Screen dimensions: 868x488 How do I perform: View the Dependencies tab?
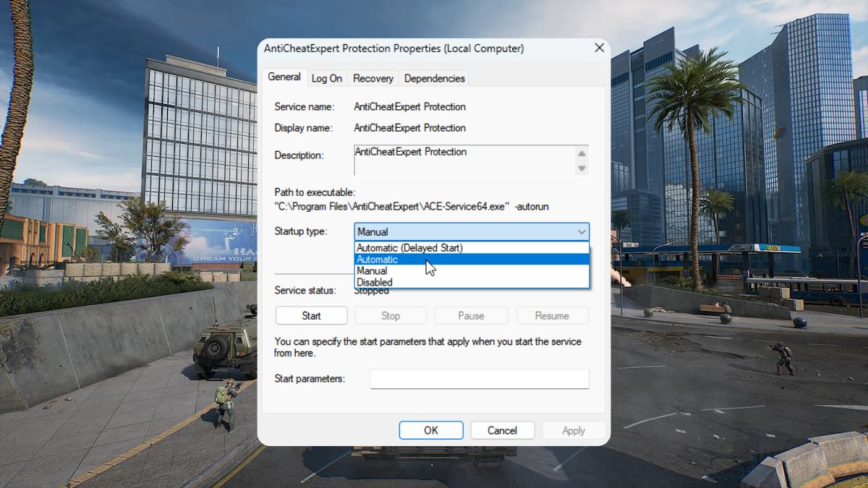pyautogui.click(x=434, y=77)
